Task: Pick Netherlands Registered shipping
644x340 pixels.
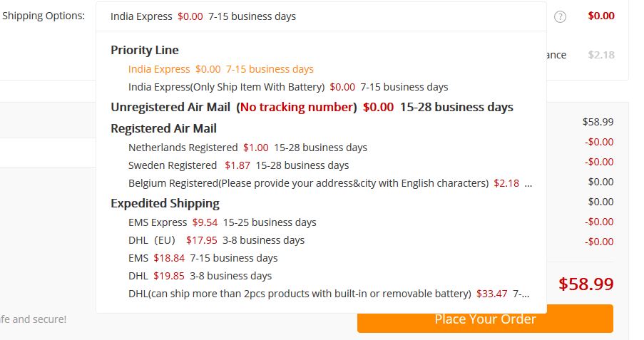Action: tap(247, 148)
